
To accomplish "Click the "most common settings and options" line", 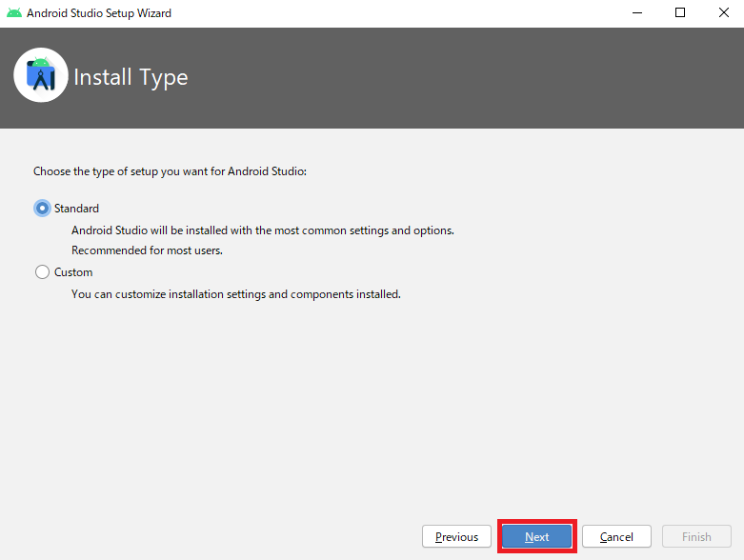I will click(x=262, y=230).
